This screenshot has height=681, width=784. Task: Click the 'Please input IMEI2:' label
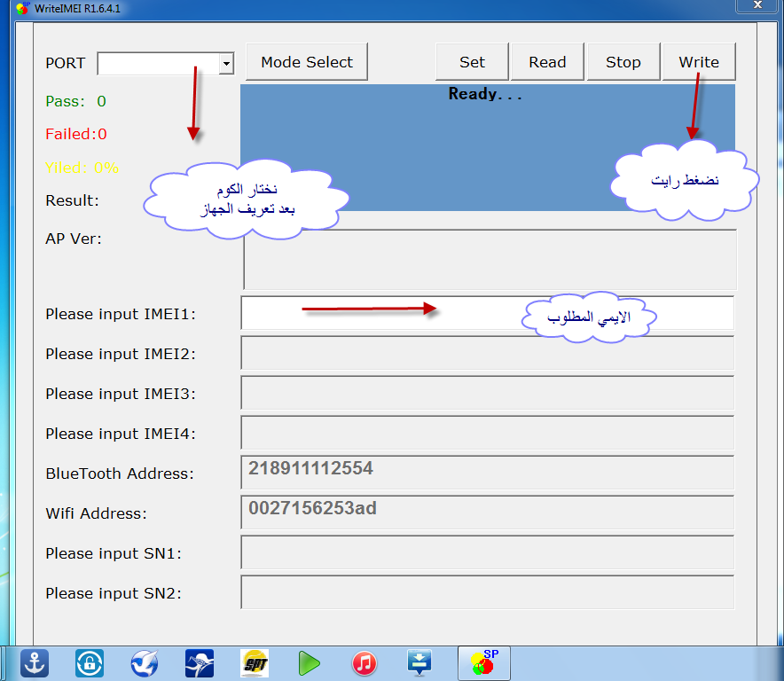121,354
